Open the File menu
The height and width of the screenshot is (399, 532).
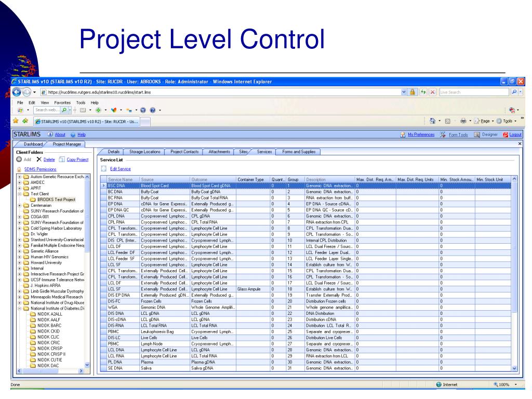coord(20,102)
